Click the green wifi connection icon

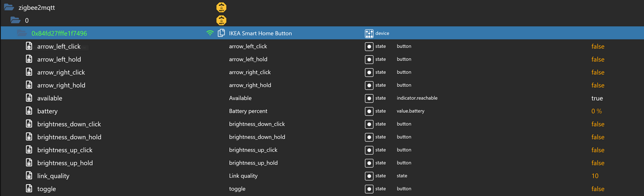210,33
